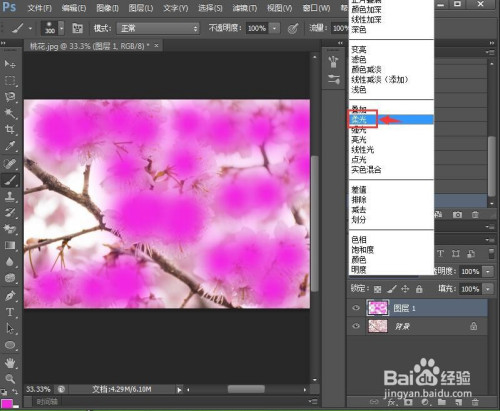500x411 pixels.
Task: Toggle lock all padlock icon
Action: click(419, 289)
